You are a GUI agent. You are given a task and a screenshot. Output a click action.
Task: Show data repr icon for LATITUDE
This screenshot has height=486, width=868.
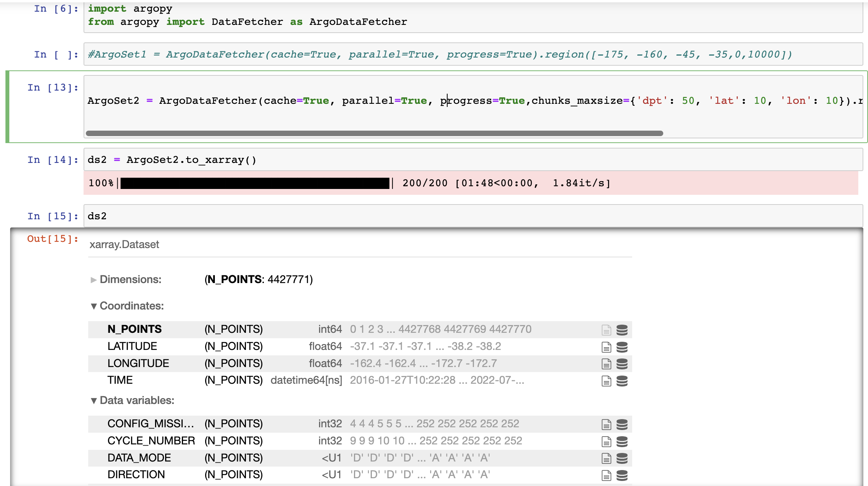(622, 347)
